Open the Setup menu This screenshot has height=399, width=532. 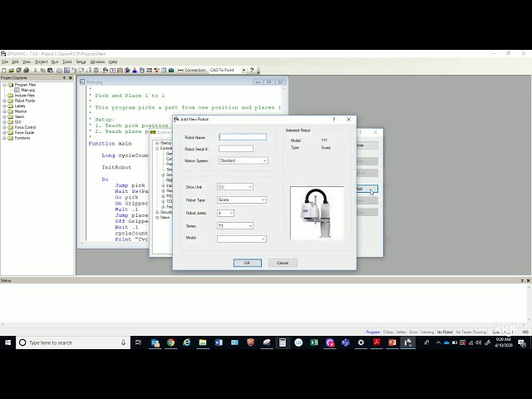point(81,62)
